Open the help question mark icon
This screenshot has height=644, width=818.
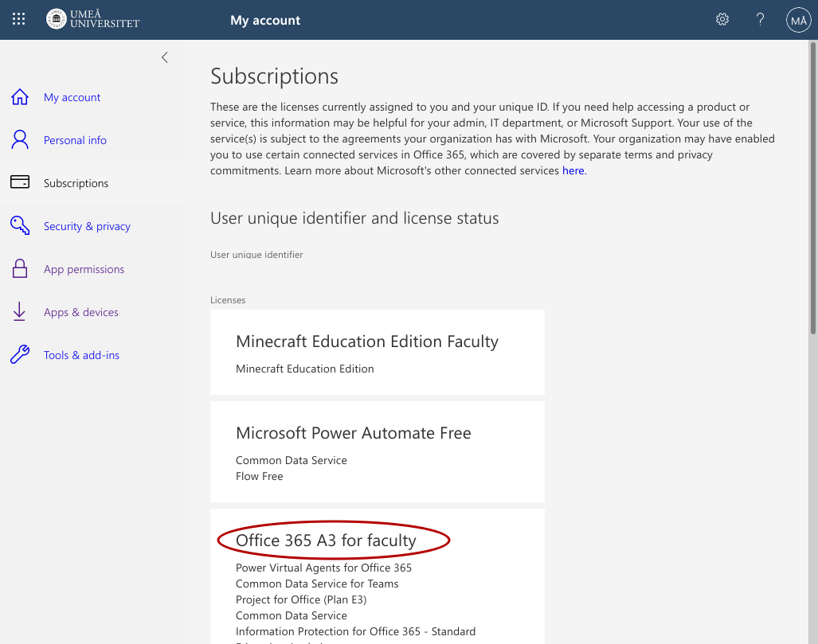click(x=760, y=19)
